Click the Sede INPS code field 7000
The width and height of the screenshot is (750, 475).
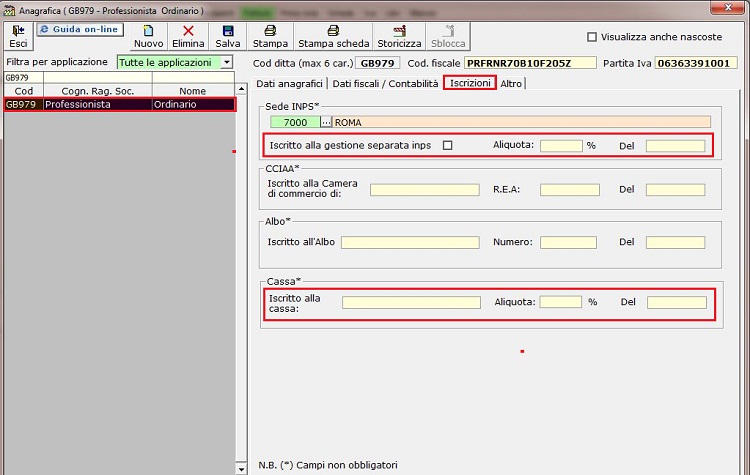[295, 122]
